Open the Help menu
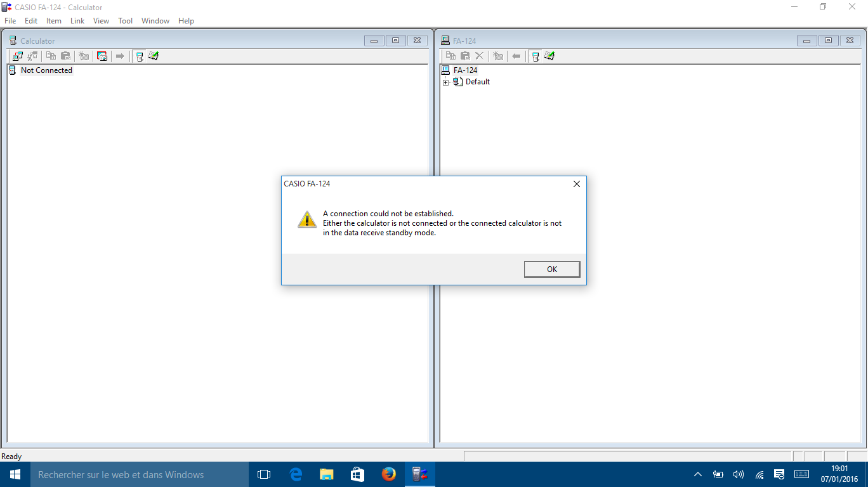Screen dimensions: 868x487 [186, 21]
